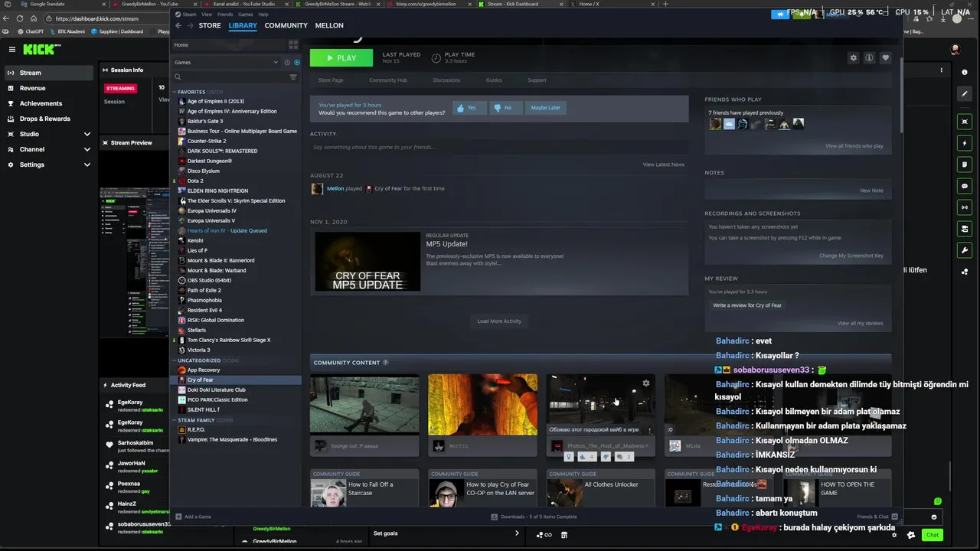This screenshot has height=551, width=980.
Task: Open the Games filter dropdown
Action: (226, 62)
